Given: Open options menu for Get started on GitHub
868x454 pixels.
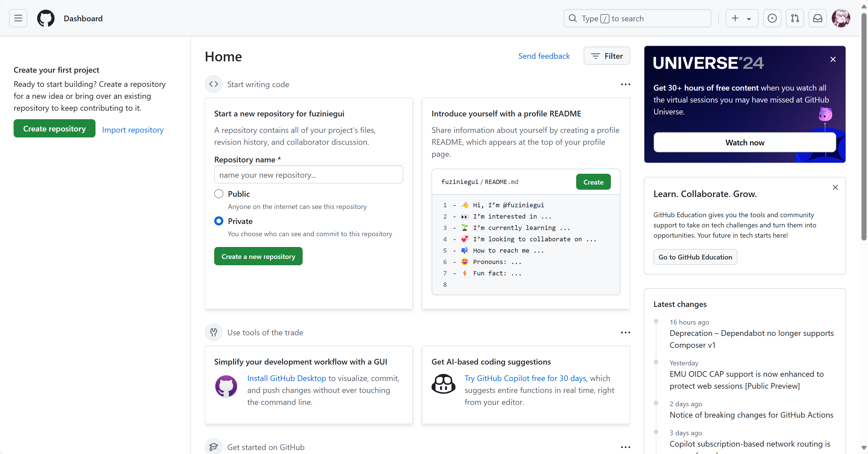Looking at the screenshot, I should (625, 447).
